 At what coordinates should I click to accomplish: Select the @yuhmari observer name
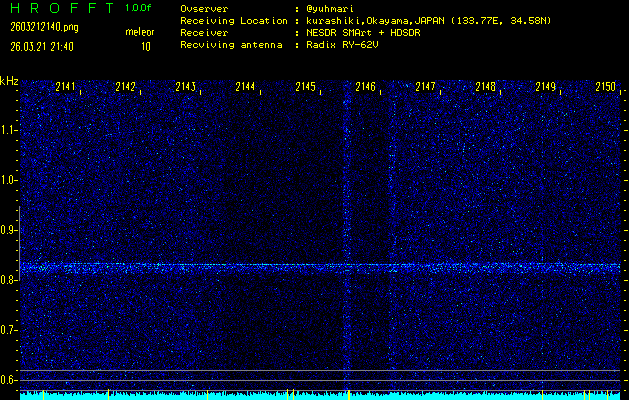(335, 9)
